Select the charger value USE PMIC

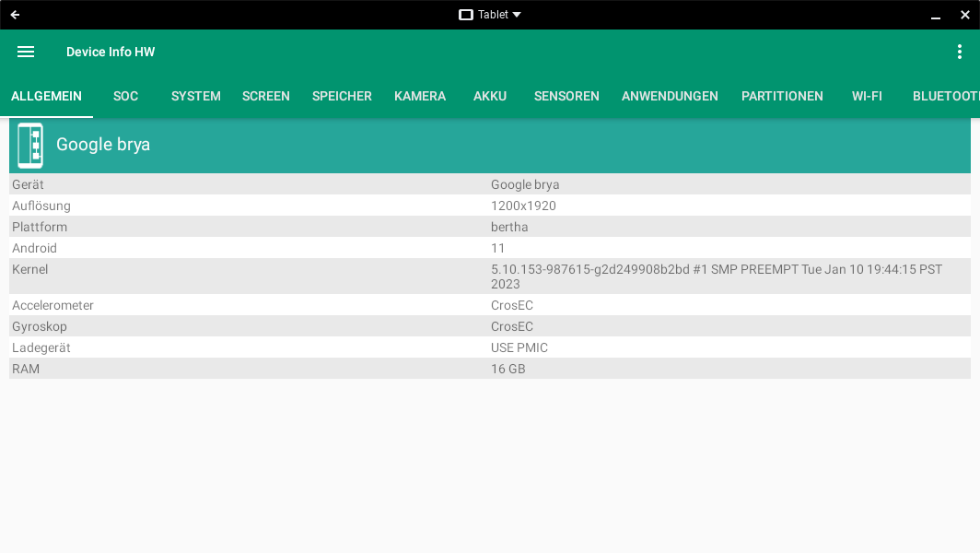click(x=519, y=347)
